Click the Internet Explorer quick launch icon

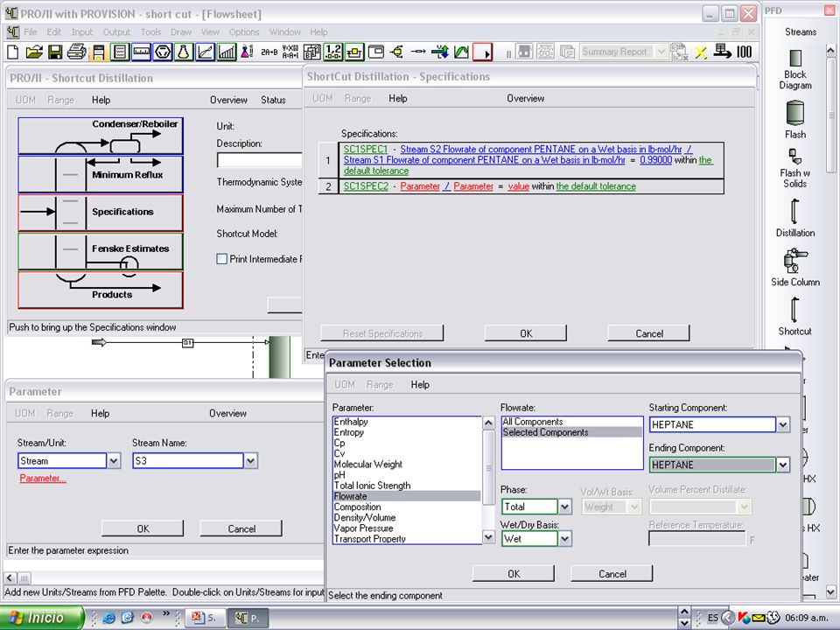(108, 618)
